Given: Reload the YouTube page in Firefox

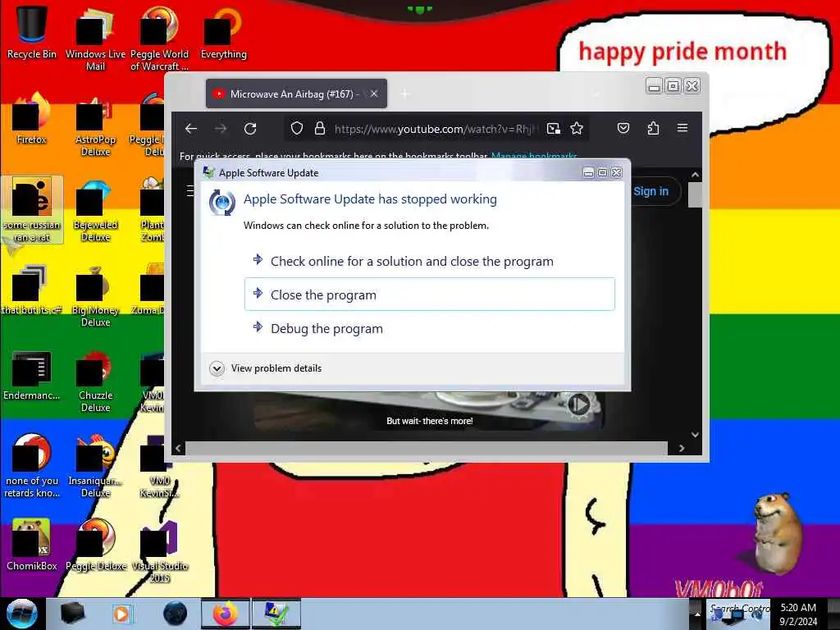Looking at the screenshot, I should tap(250, 129).
